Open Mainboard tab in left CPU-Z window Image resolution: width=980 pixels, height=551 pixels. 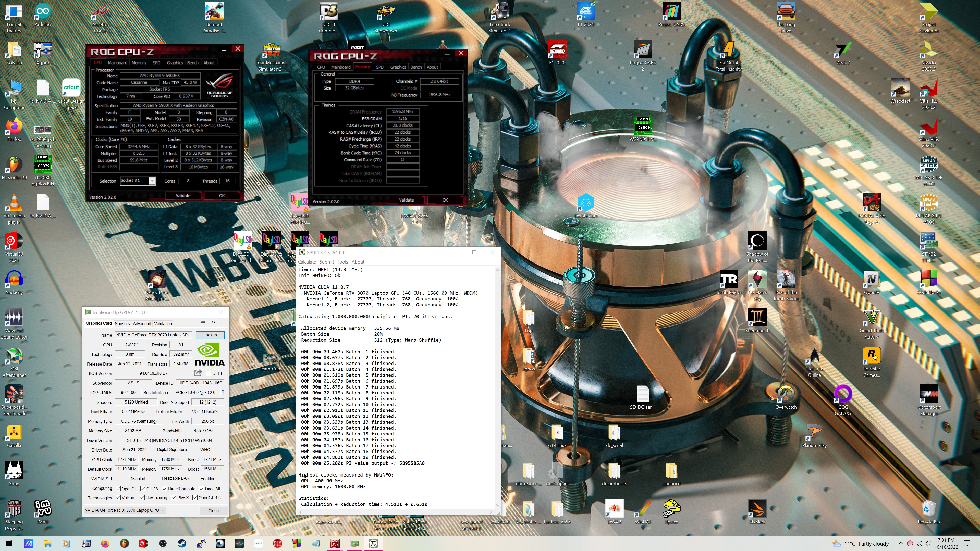117,63
